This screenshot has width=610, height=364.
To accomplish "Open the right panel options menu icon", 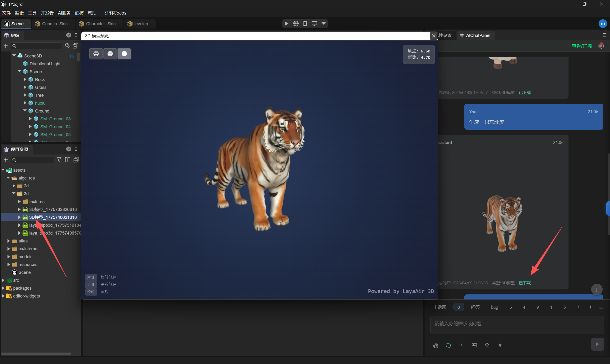I will tap(604, 35).
